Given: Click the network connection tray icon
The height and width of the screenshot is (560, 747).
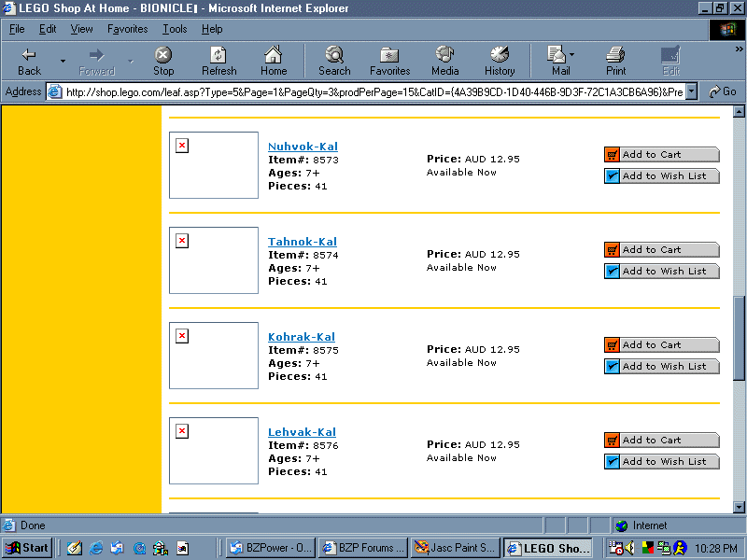Looking at the screenshot, I should point(664,548).
